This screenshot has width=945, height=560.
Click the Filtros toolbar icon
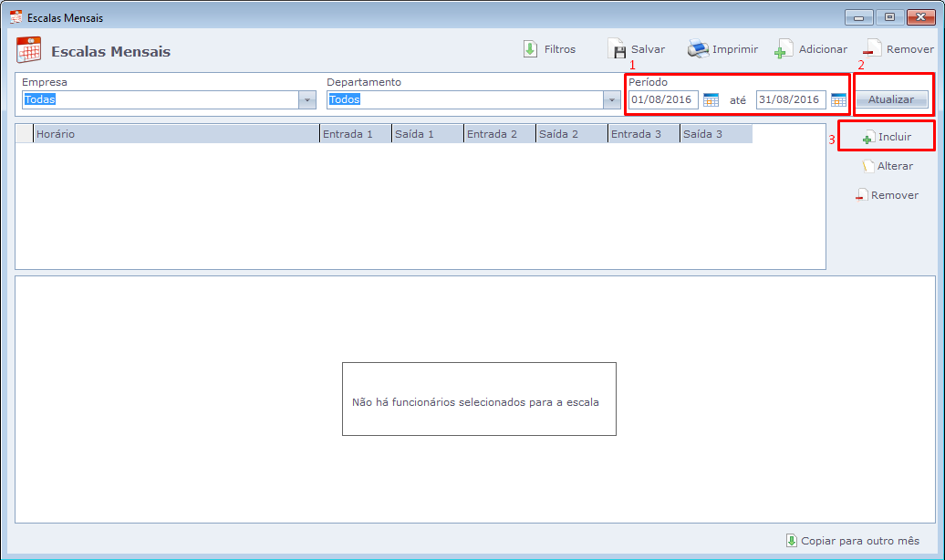530,49
